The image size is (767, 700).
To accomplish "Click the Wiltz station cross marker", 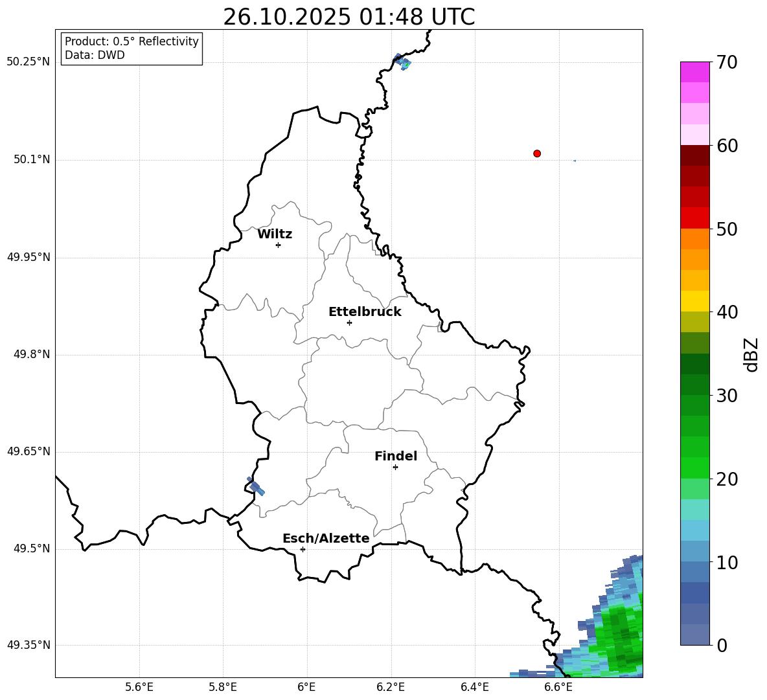I will (x=279, y=245).
